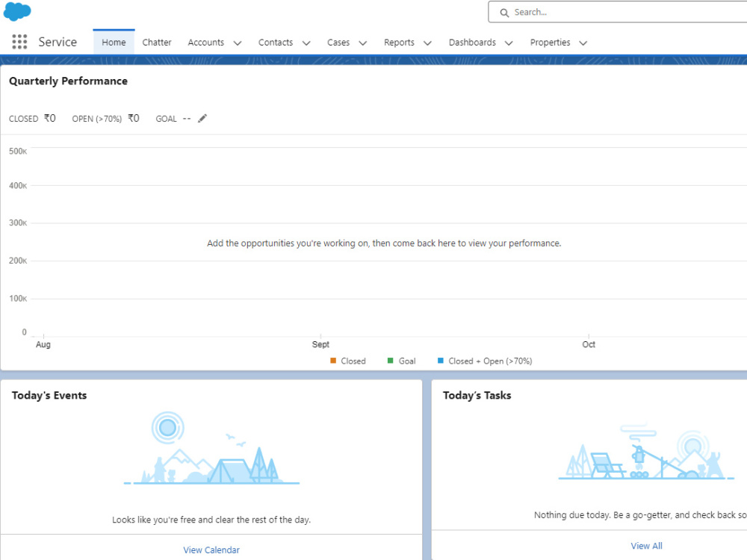
Task: Click the green Goal legend swatch
Action: click(x=390, y=361)
